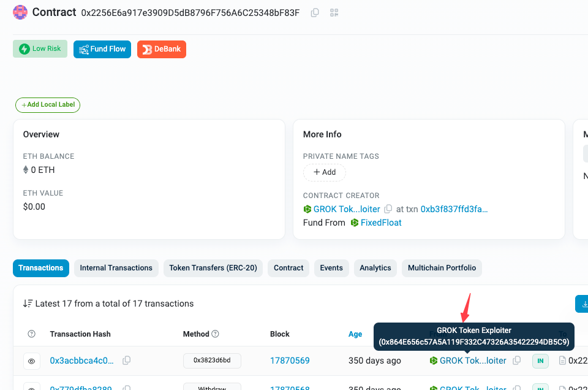Viewport: 588px width, 390px height.
Task: Copy contract creator address icon
Action: click(x=388, y=208)
